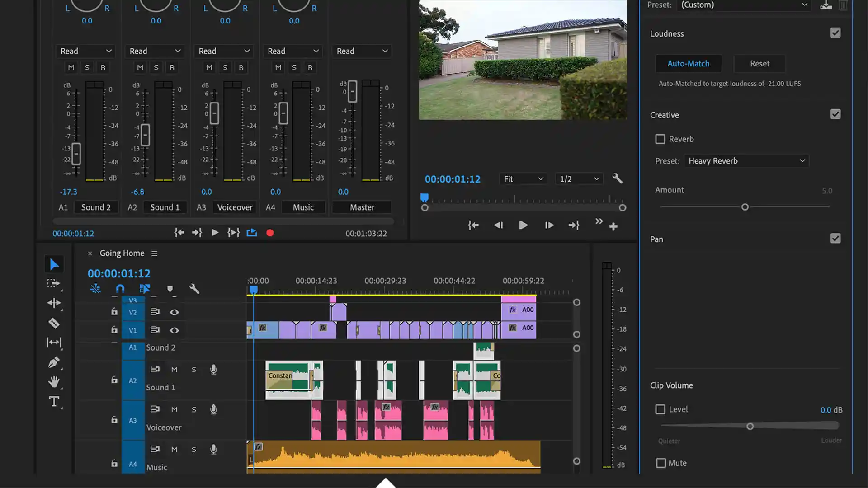This screenshot has width=868, height=488.
Task: Select the Razor tool
Action: click(54, 323)
